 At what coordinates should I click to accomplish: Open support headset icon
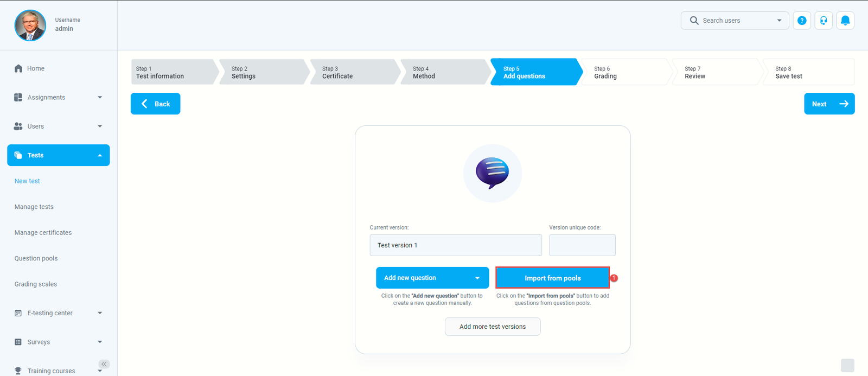pyautogui.click(x=824, y=21)
